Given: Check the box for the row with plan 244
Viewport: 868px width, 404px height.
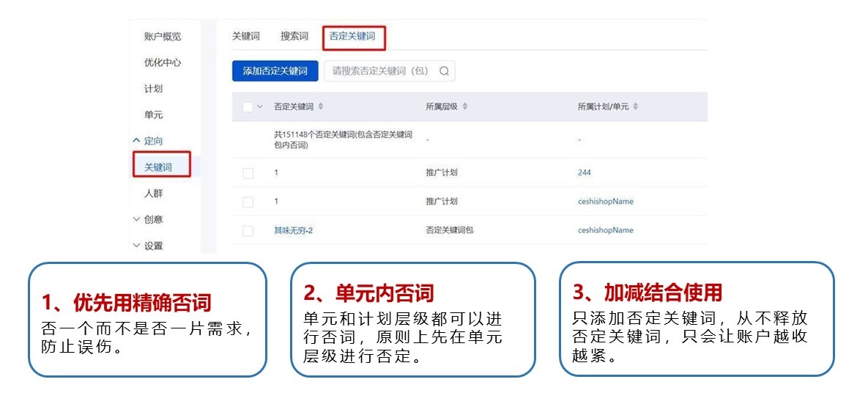Looking at the screenshot, I should pos(248,173).
